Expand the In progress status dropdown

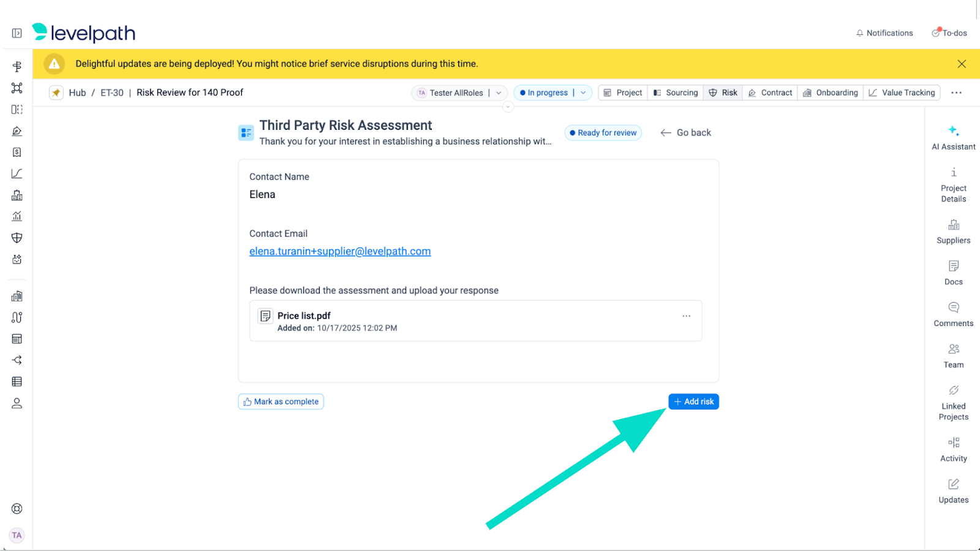point(583,93)
